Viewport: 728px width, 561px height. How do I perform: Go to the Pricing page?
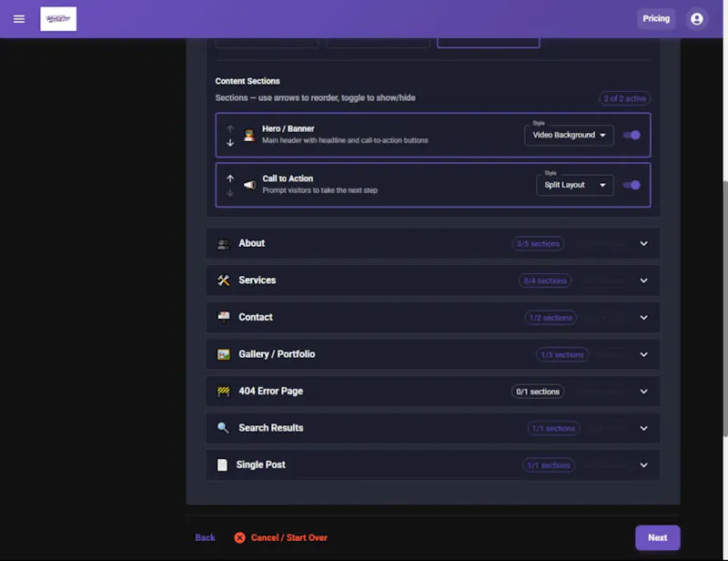click(655, 18)
